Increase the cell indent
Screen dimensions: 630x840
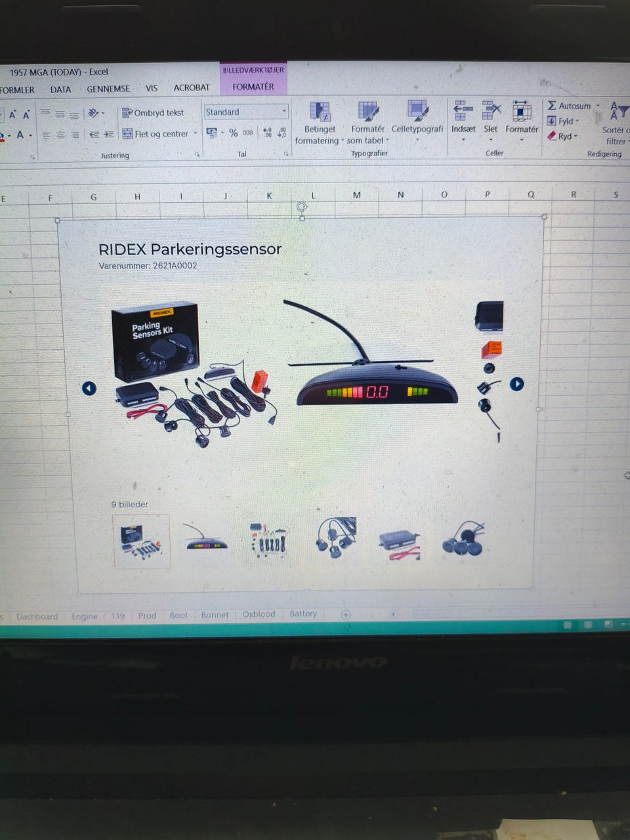click(109, 135)
